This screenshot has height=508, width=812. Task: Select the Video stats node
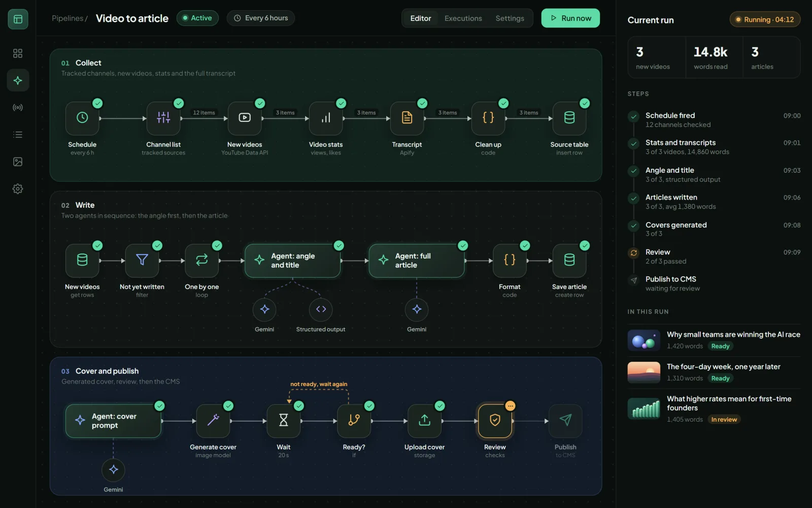[x=326, y=118]
